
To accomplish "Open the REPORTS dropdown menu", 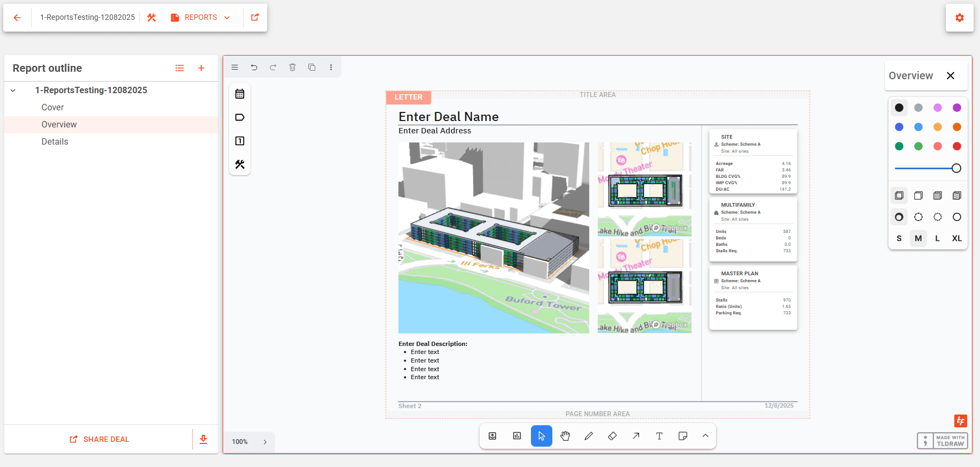I will (x=201, y=18).
